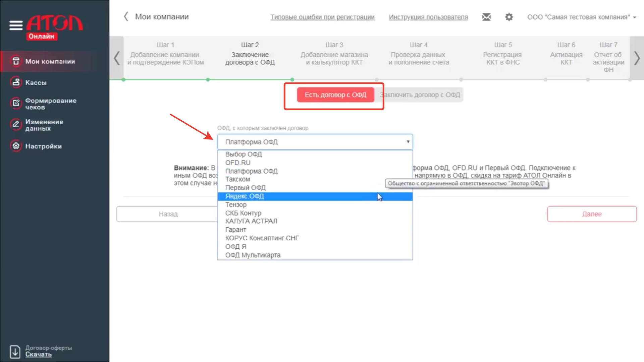Open the hamburger menu icon

[16, 25]
